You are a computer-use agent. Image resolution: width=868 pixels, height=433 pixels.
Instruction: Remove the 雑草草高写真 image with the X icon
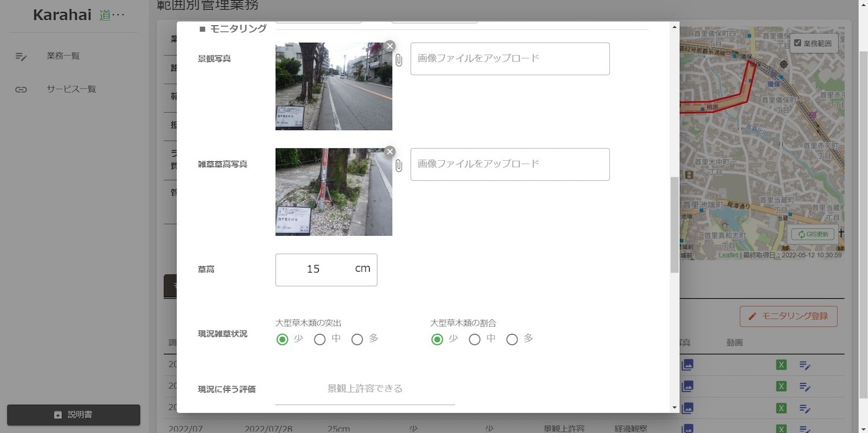390,151
